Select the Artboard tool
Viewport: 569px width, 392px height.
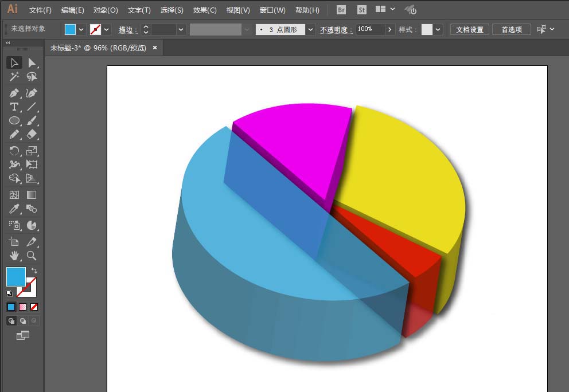click(14, 242)
